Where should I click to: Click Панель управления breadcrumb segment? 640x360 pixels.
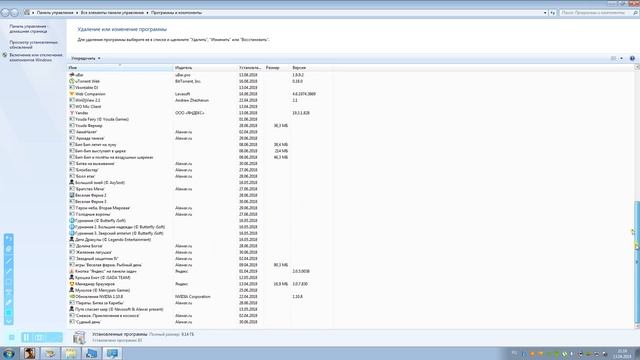[55, 13]
